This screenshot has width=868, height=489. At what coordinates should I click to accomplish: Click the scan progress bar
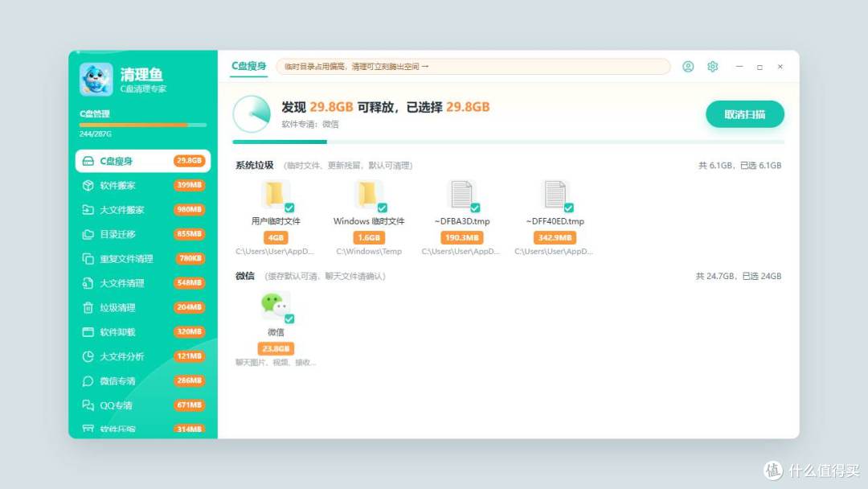(x=508, y=142)
